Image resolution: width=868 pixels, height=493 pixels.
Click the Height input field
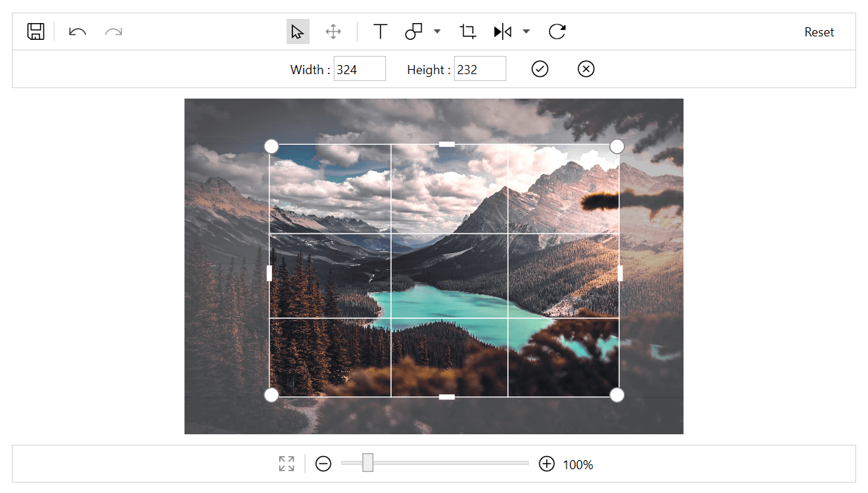[480, 69]
